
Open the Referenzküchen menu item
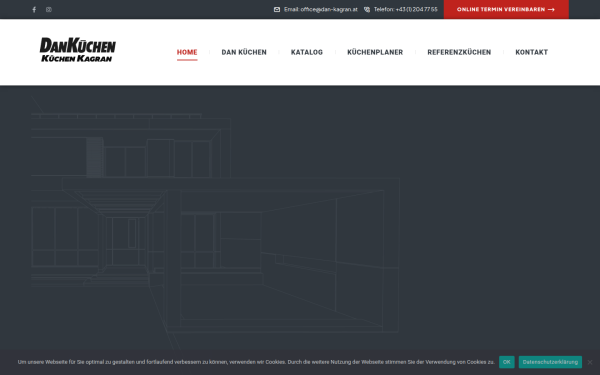tap(459, 52)
